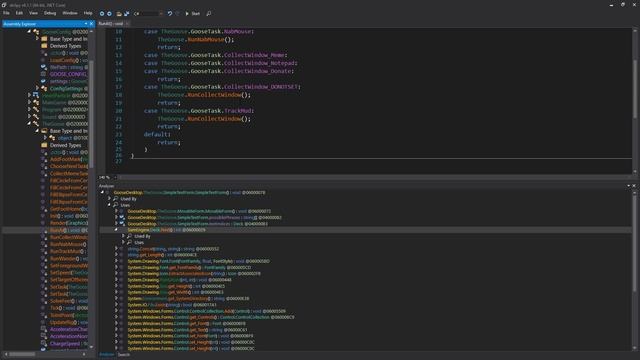Click CollectWindow_DONOTSET in code line 17

260,87
